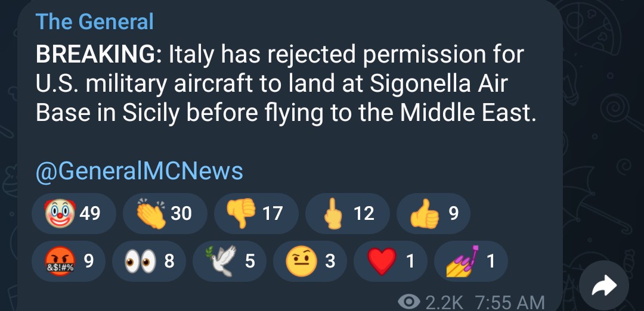Select the angry cursing face reaction
Screen dimensions: 644x311
(70, 260)
